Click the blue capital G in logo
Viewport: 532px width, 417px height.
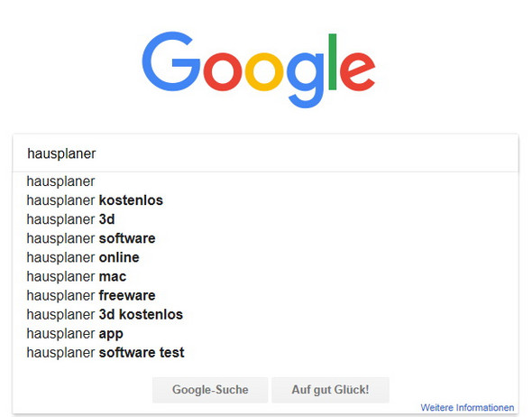(171, 61)
